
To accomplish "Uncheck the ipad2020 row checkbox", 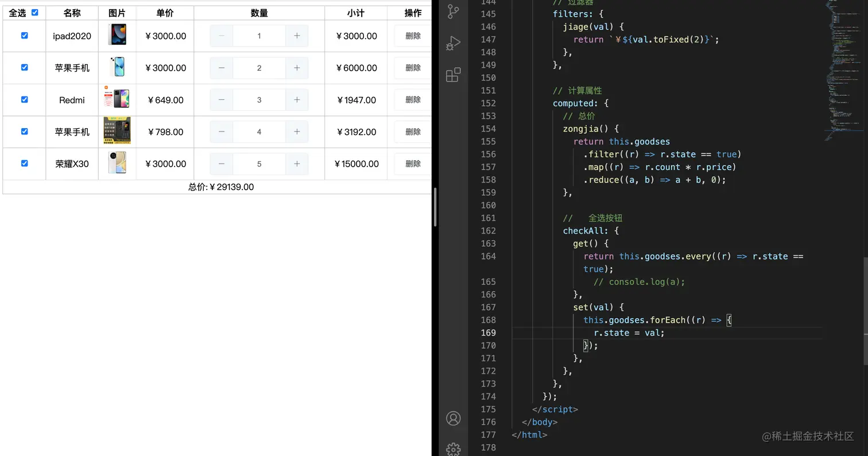I will pos(24,35).
